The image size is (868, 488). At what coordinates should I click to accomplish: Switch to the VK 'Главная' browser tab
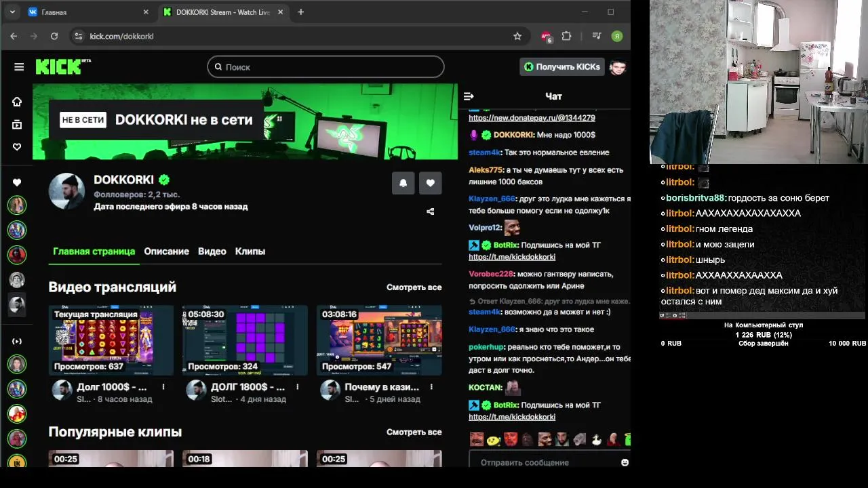coord(87,12)
